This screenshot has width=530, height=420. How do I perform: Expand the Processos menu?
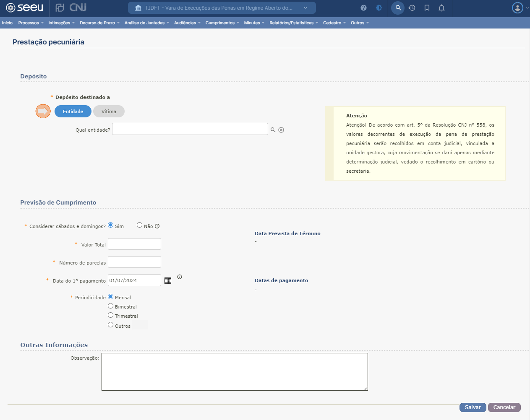[x=31, y=23]
